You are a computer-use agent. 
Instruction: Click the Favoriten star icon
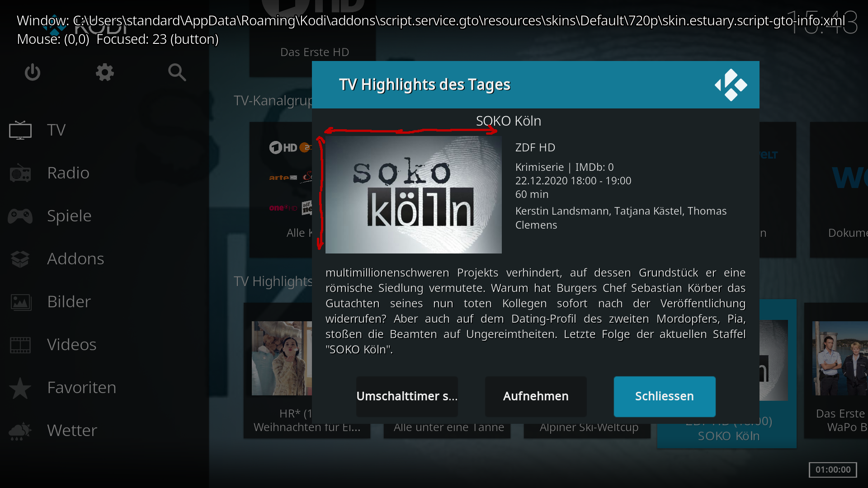[20, 388]
